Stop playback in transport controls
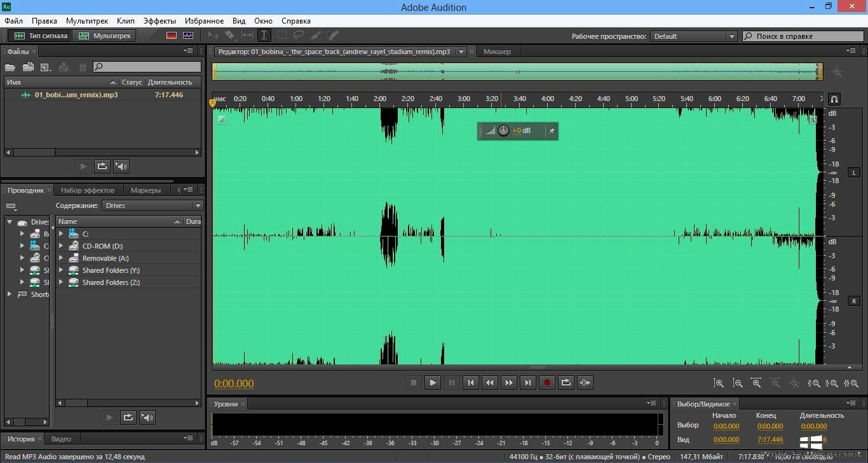 pos(414,382)
